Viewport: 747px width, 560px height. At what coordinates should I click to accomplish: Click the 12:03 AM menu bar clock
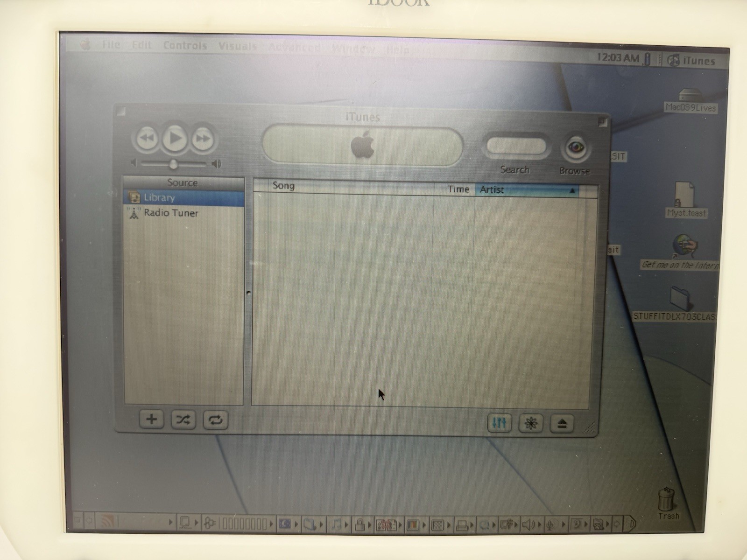click(x=618, y=58)
